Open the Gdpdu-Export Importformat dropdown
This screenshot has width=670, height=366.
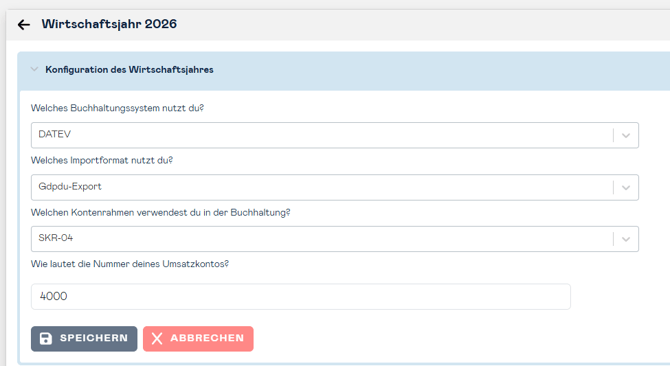coord(335,187)
